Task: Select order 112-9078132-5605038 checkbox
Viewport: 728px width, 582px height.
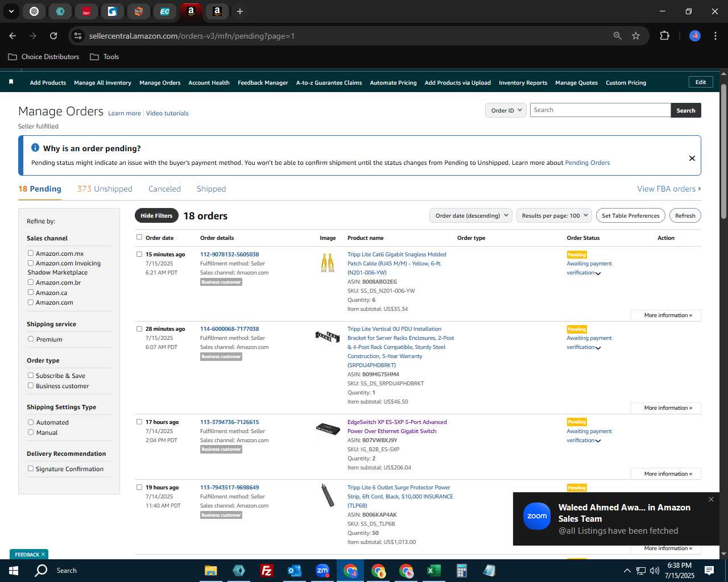Action: pos(139,254)
